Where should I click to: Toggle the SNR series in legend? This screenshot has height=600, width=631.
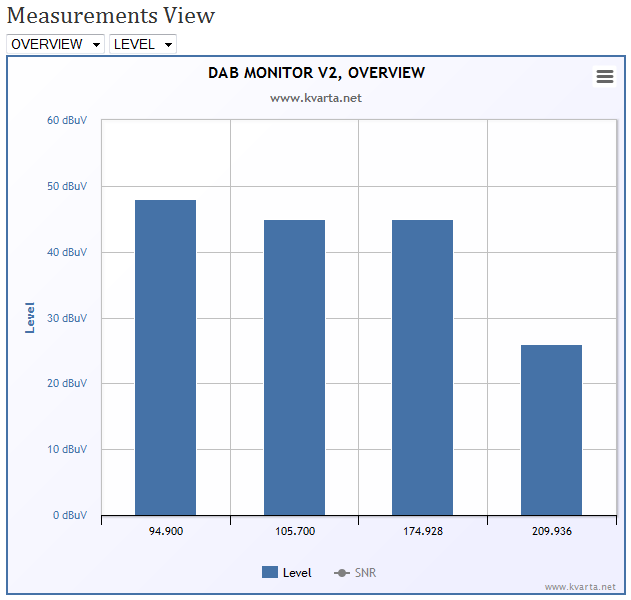click(355, 572)
